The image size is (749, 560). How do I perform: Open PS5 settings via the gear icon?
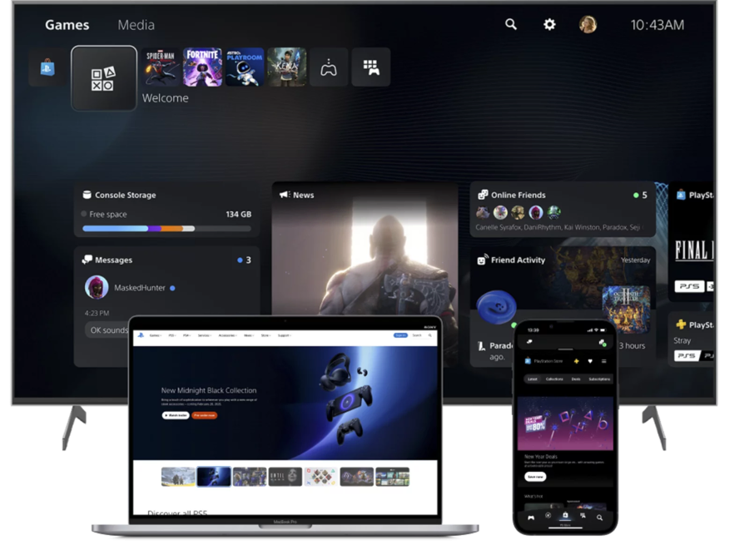548,25
